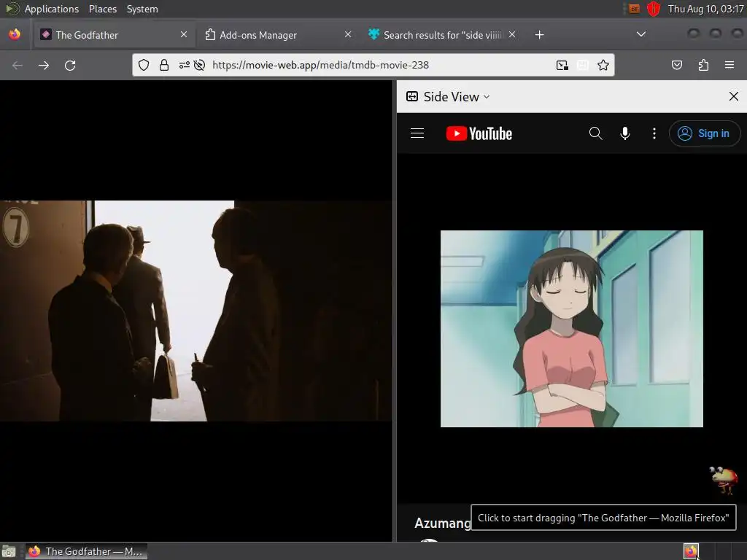747x560 pixels.
Task: Open the System menu
Action: click(x=142, y=9)
